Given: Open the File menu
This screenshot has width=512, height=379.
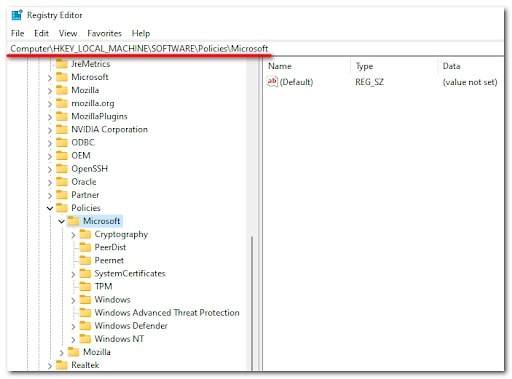Looking at the screenshot, I should point(17,33).
